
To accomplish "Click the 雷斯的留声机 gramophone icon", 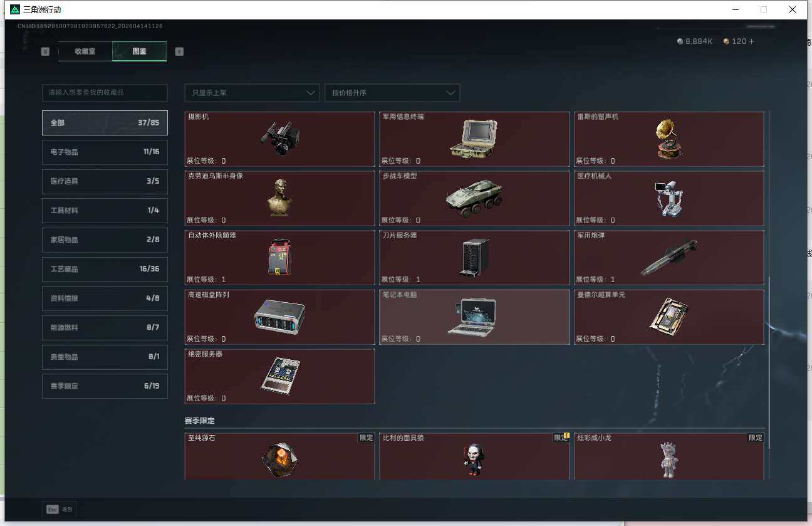I will click(x=669, y=139).
